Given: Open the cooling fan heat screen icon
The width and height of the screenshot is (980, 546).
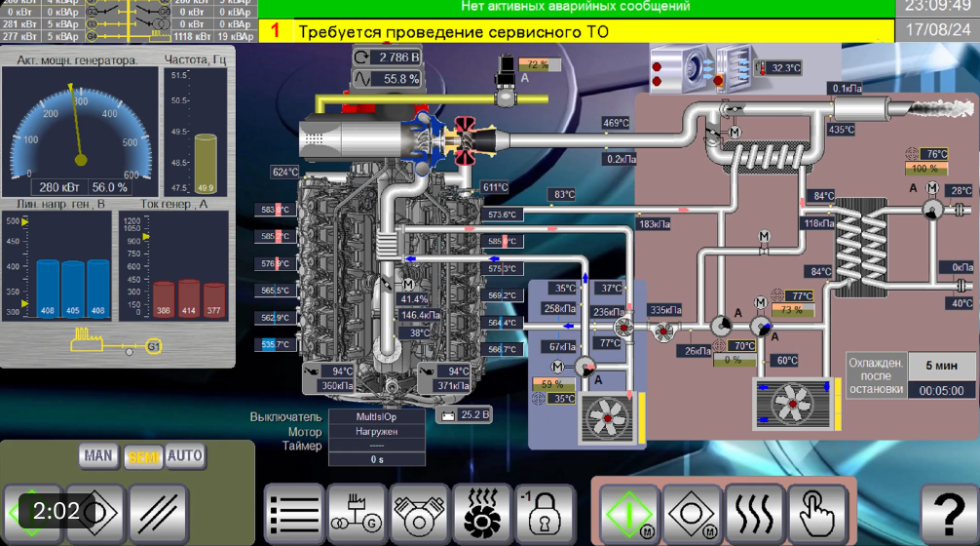Looking at the screenshot, I should point(482,514).
